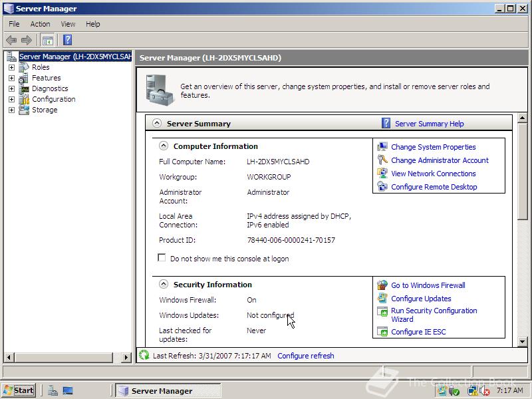Select the Features icon in tree
The width and height of the screenshot is (532, 399).
point(24,78)
